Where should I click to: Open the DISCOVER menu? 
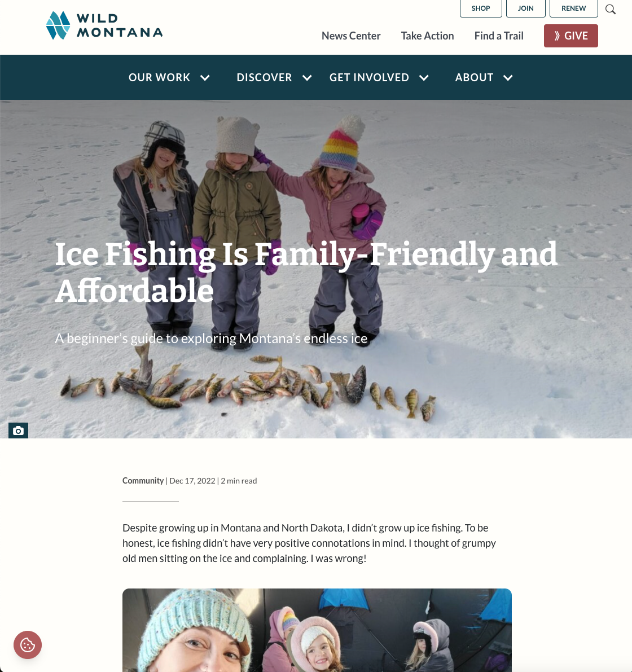(265, 77)
